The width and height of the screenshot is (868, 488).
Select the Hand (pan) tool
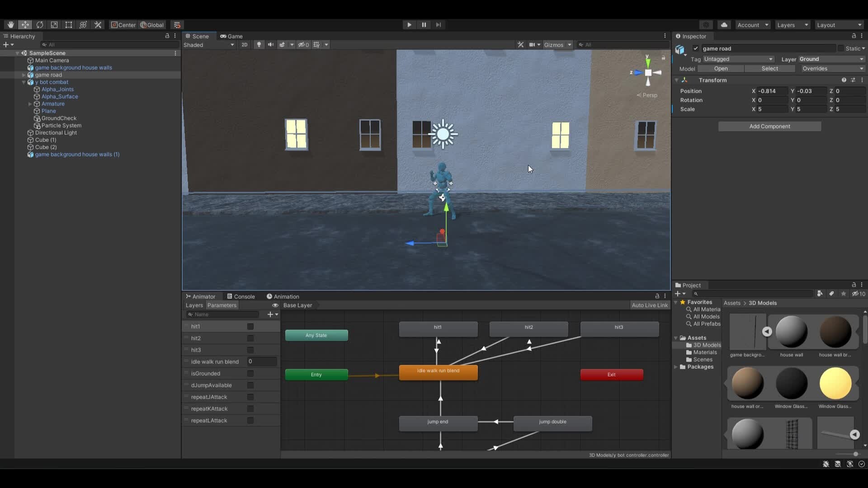[11, 25]
